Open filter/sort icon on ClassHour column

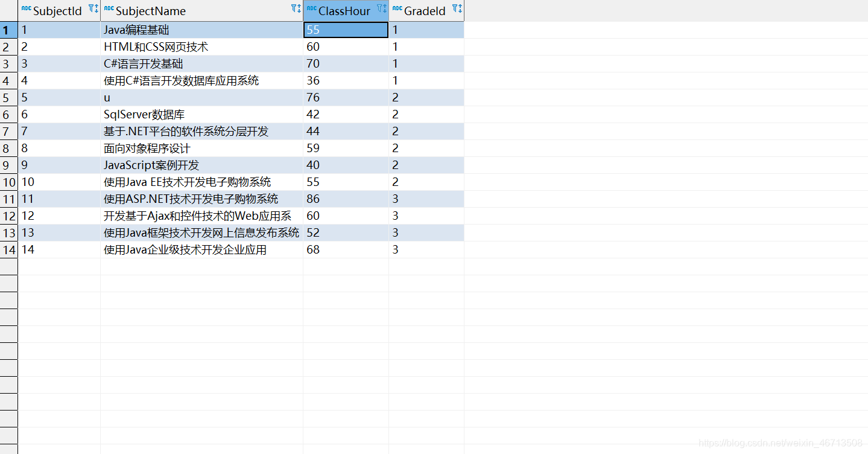382,8
